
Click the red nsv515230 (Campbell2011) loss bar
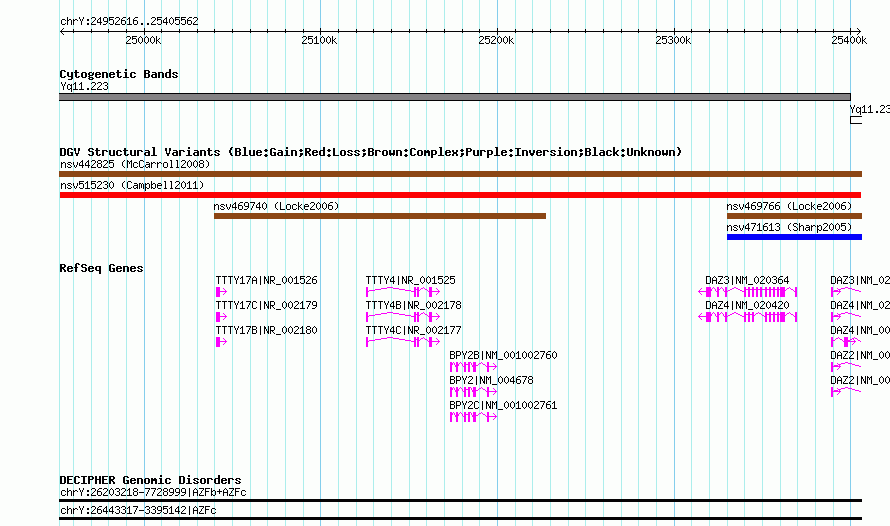click(x=460, y=195)
